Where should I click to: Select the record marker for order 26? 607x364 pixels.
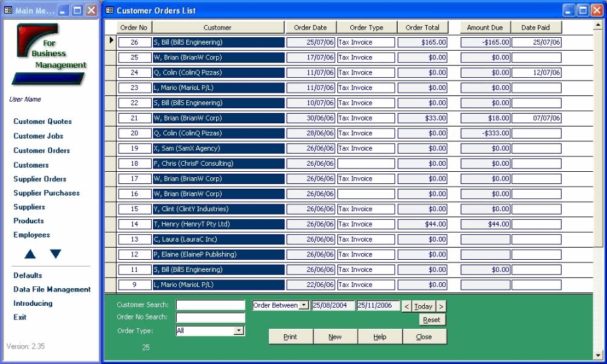pyautogui.click(x=111, y=42)
